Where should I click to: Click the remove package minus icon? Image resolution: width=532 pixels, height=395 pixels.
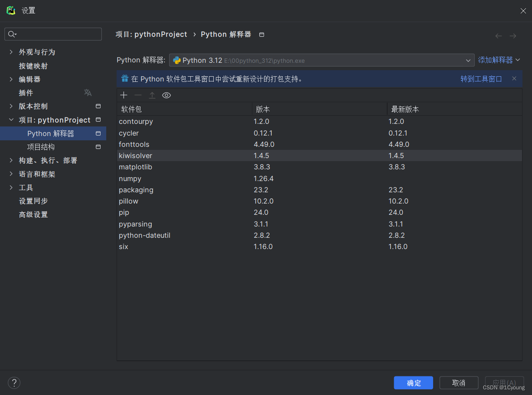[138, 95]
